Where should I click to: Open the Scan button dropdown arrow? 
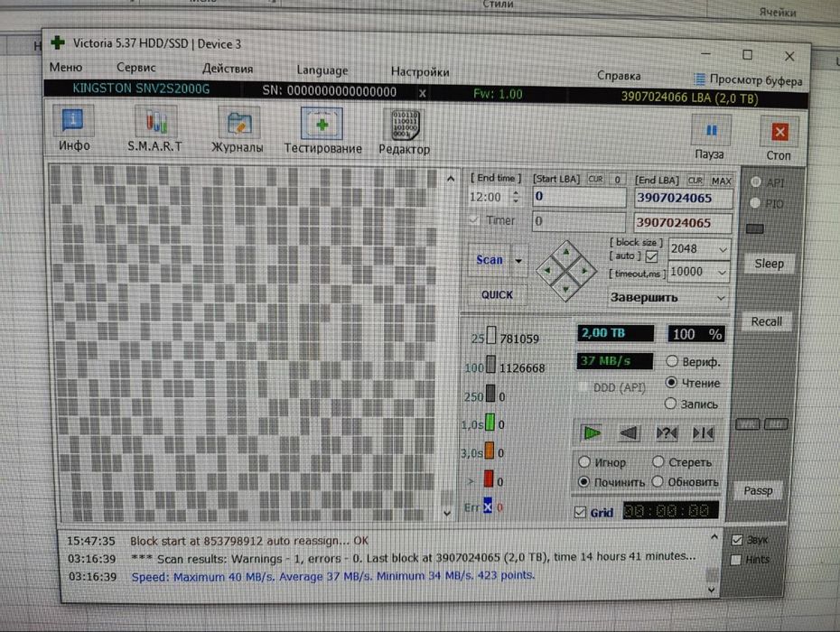[518, 261]
